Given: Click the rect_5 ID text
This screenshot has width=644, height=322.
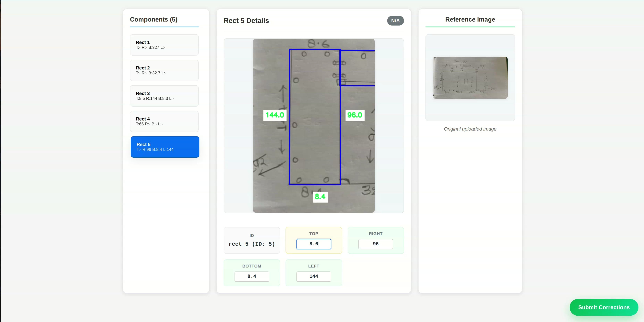Looking at the screenshot, I should (251, 244).
